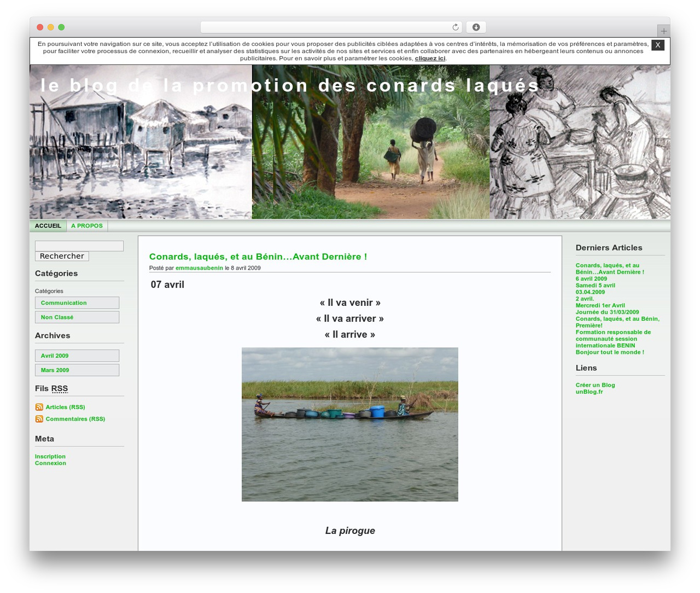Open the Commentaires (RSS) feed link

click(75, 419)
